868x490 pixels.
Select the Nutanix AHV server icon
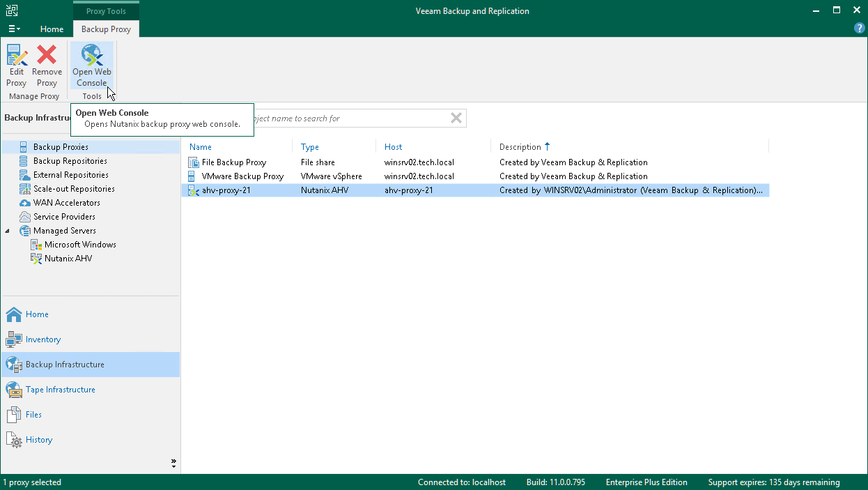click(x=36, y=259)
